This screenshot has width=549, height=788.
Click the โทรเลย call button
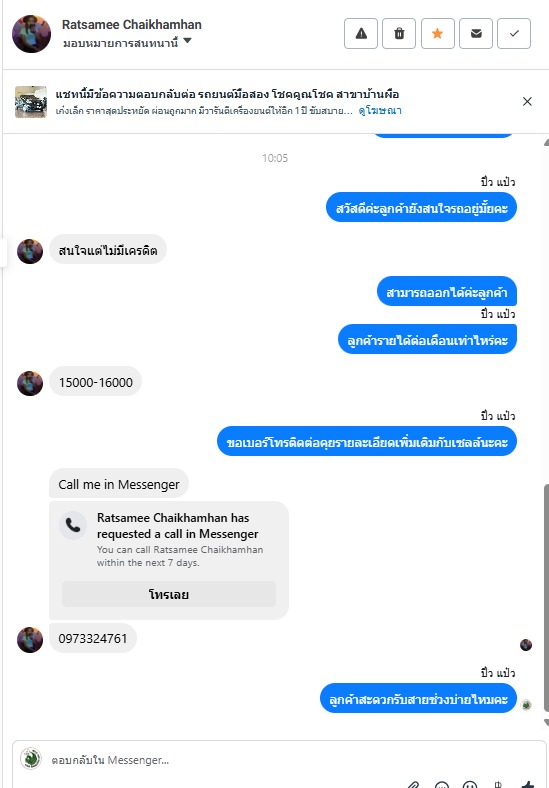pos(169,595)
